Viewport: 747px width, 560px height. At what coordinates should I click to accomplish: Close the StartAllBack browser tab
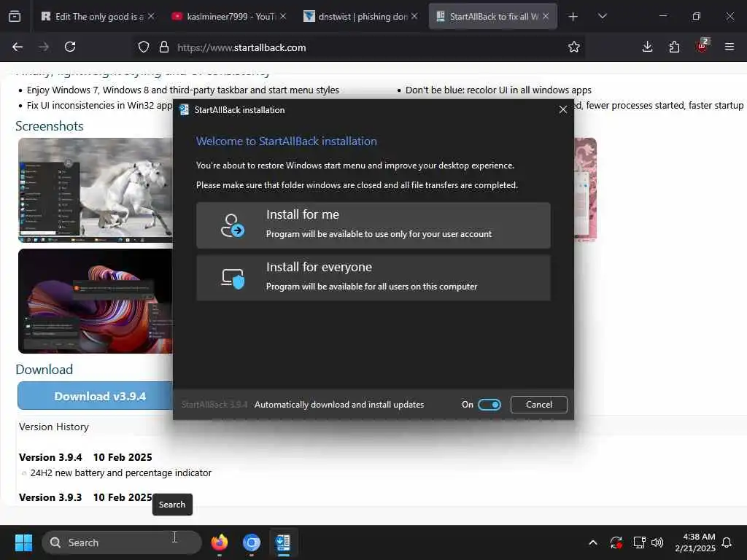click(546, 17)
